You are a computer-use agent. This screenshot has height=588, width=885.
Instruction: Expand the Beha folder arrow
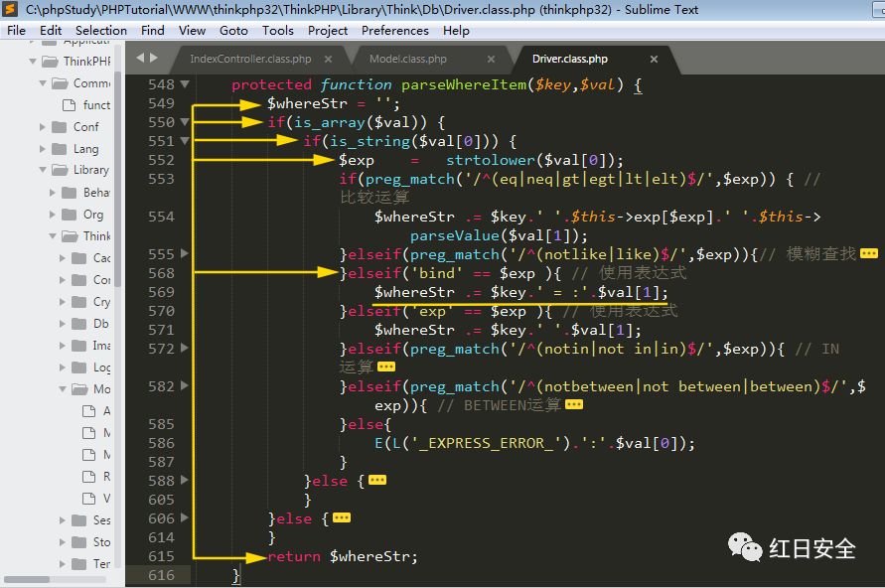tap(53, 193)
